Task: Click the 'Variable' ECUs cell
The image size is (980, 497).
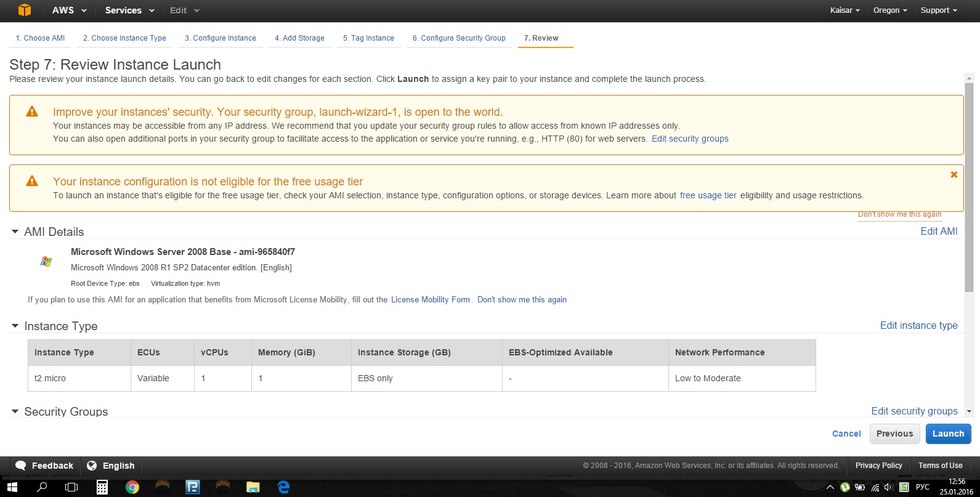Action: (x=163, y=378)
